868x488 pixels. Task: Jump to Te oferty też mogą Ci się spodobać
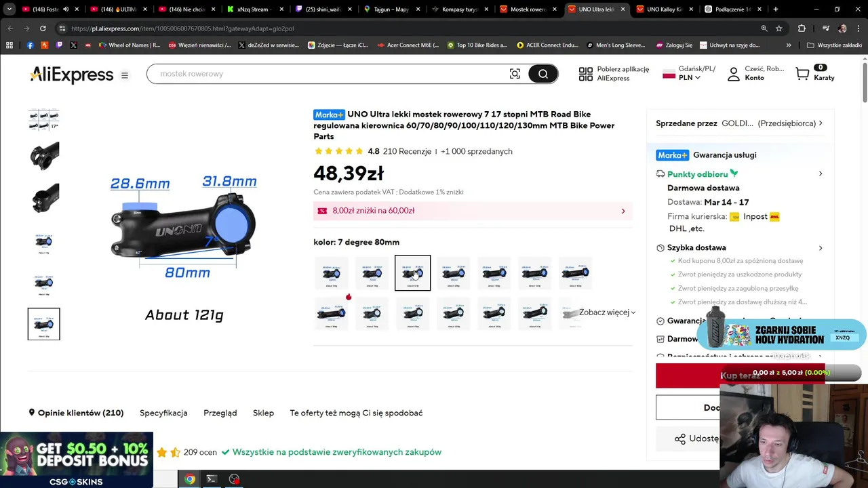(356, 413)
